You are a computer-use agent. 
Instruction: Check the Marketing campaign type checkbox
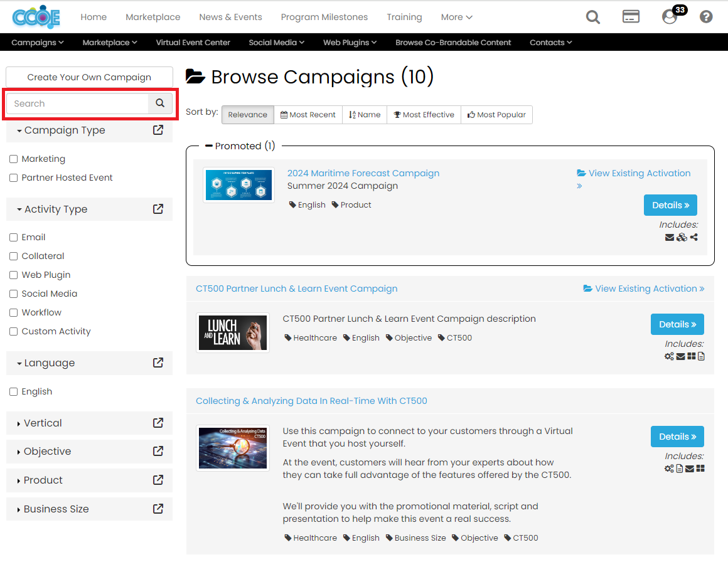[x=14, y=159]
